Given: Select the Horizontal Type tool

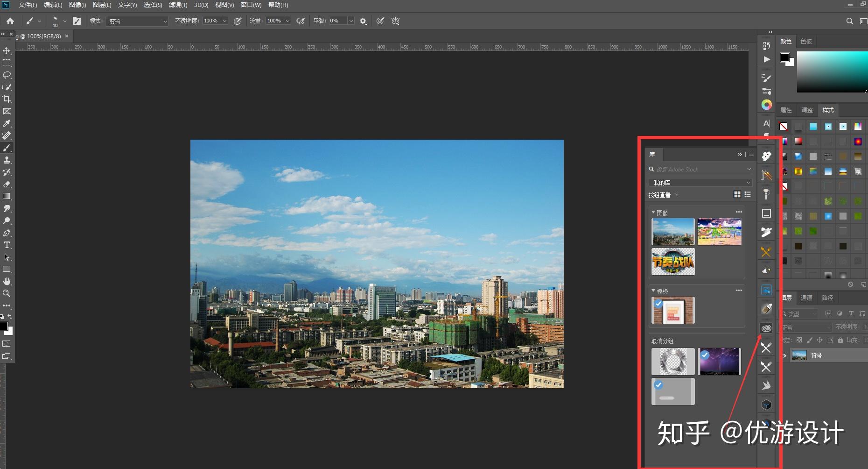Looking at the screenshot, I should pyautogui.click(x=7, y=245).
